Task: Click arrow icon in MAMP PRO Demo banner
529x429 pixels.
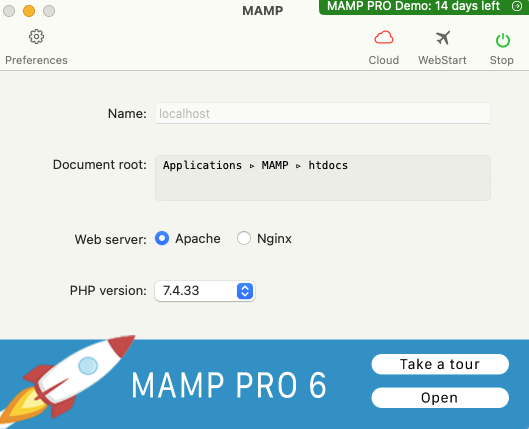Action: [x=517, y=6]
